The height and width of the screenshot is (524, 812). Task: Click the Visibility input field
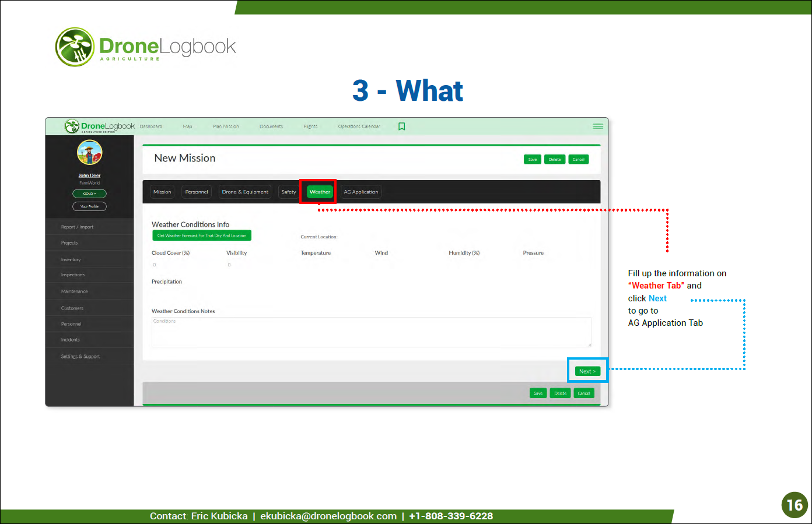[x=260, y=265]
